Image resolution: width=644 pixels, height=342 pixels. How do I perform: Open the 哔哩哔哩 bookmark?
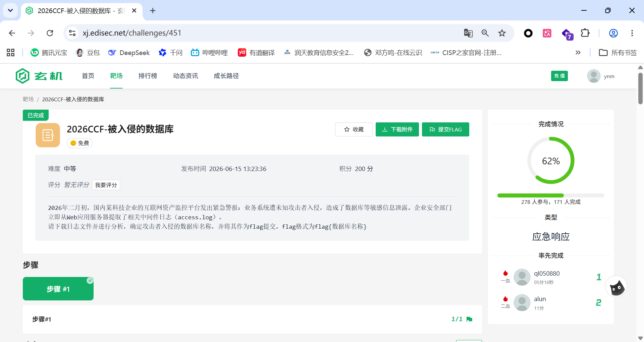(209, 53)
